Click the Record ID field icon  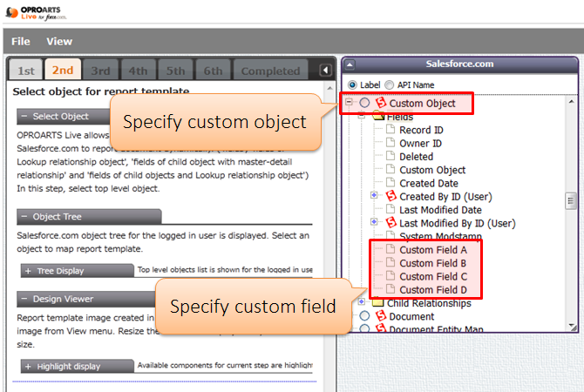(390, 129)
